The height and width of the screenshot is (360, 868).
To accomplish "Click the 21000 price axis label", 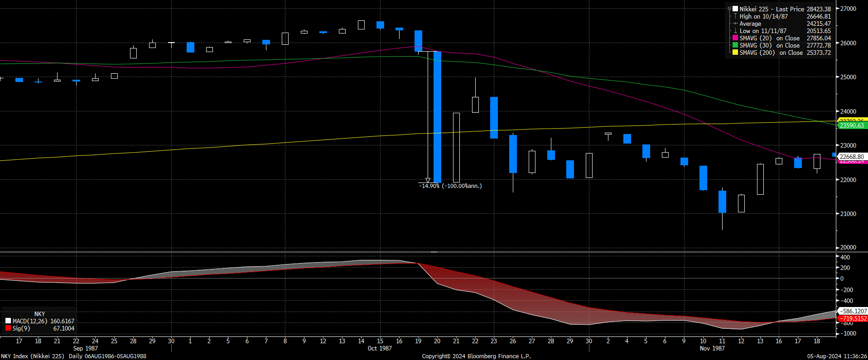I will pyautogui.click(x=848, y=214).
